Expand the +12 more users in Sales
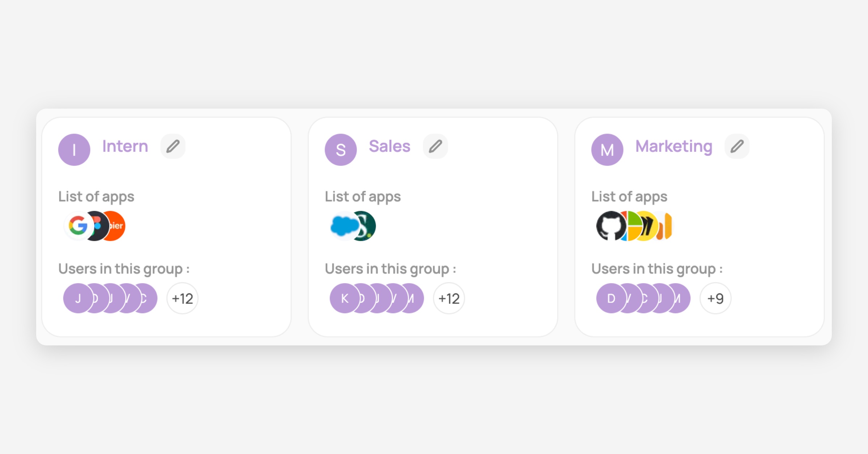The height and width of the screenshot is (454, 868). click(x=449, y=298)
